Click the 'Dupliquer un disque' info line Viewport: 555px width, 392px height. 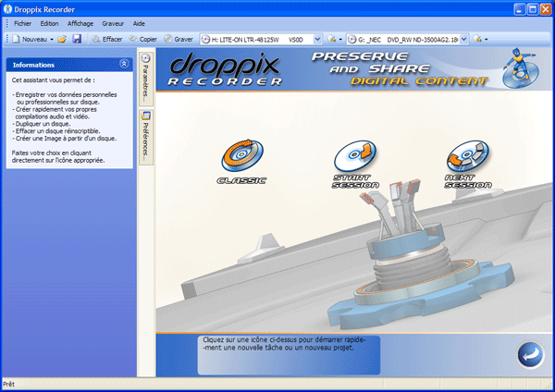point(42,124)
